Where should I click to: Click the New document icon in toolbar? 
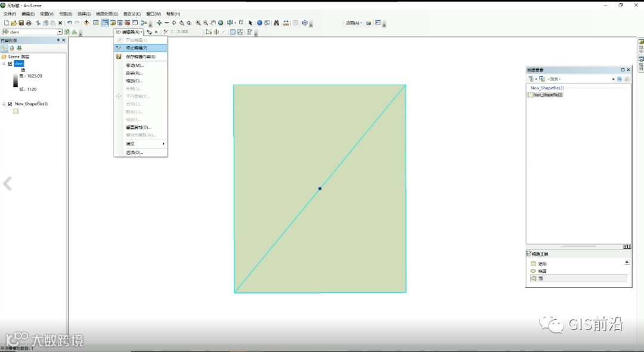coord(7,23)
